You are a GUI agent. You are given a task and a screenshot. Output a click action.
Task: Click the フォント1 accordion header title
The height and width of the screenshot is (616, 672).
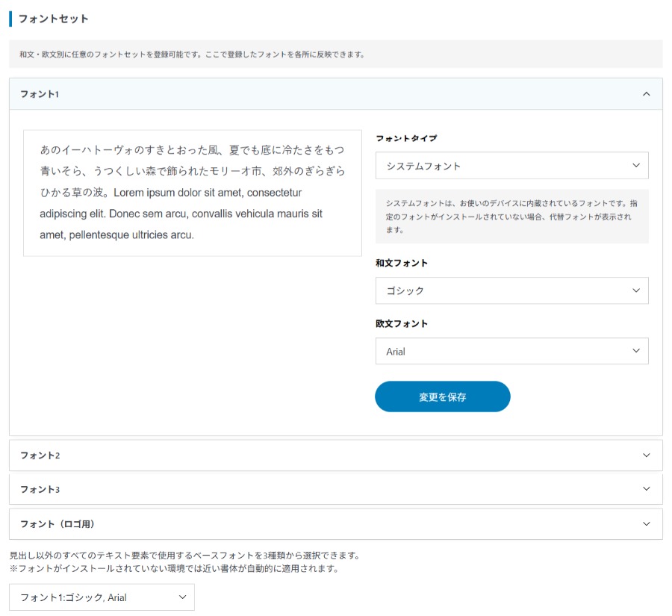tap(40, 94)
